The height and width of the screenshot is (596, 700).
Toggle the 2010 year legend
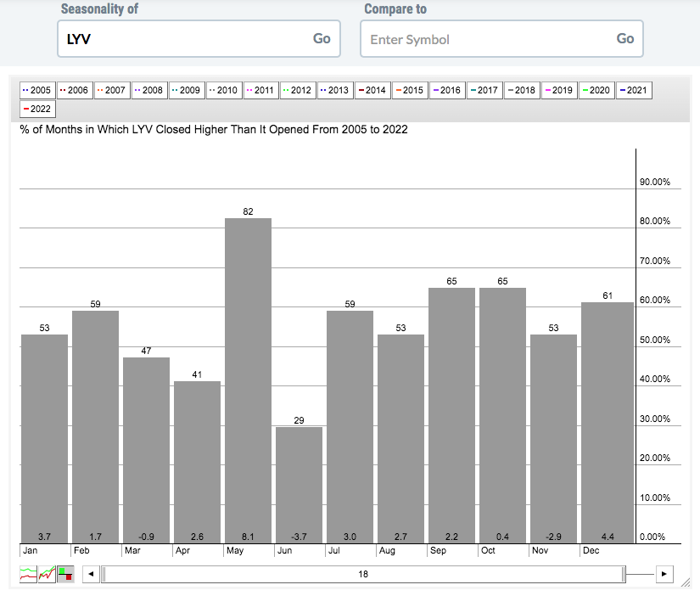pyautogui.click(x=224, y=90)
